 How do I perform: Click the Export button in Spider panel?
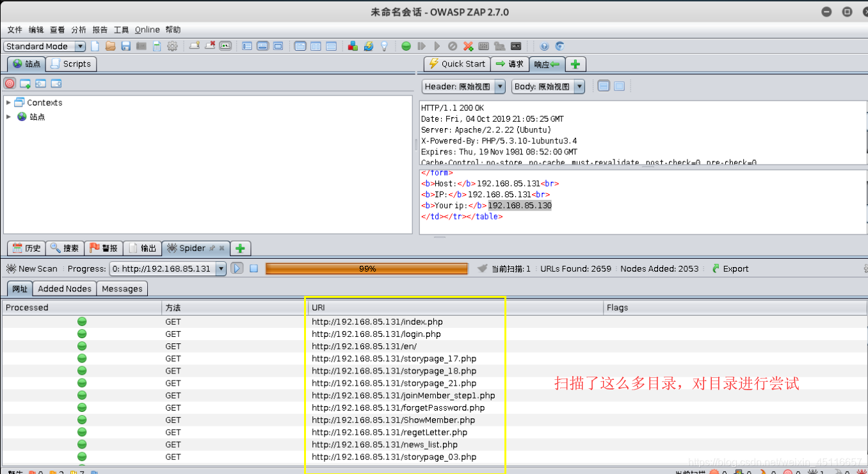(730, 268)
